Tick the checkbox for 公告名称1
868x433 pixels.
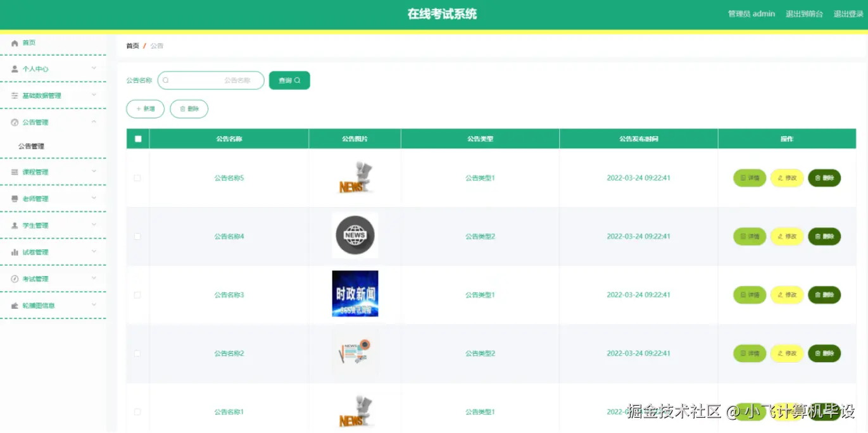[137, 412]
